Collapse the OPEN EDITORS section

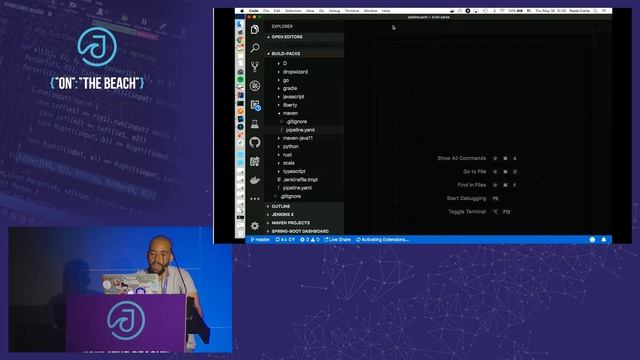point(305,37)
